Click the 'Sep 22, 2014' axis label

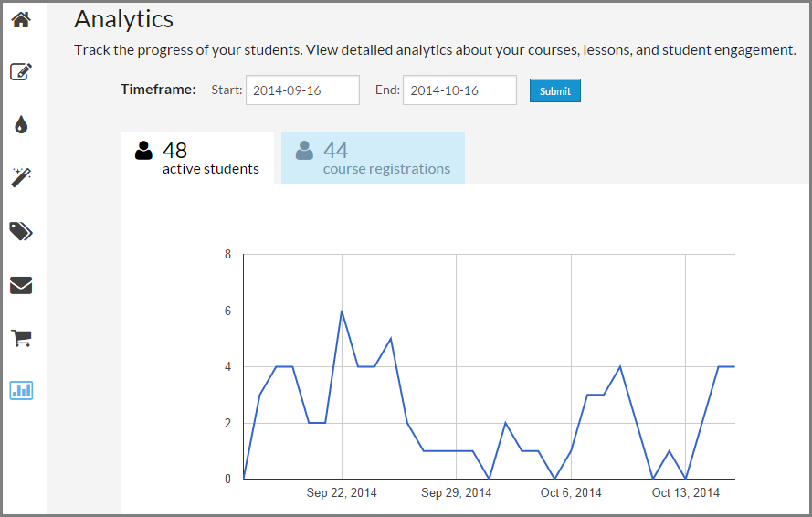[x=342, y=492]
